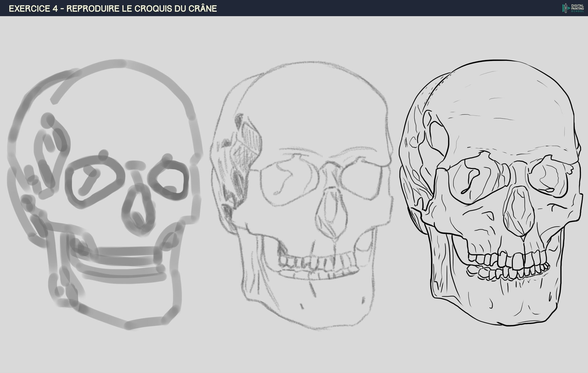Select the rough thick-stroke skull sketch
Image resolution: width=588 pixels, height=373 pixels.
point(105,193)
